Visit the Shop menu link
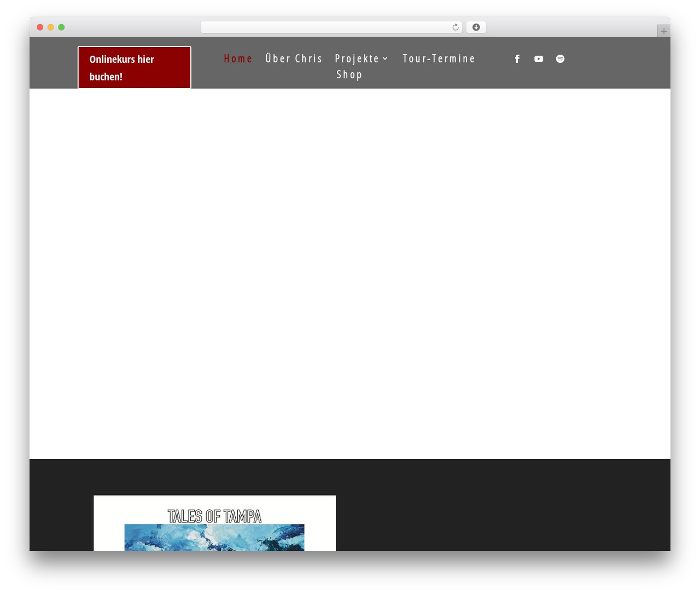This screenshot has width=700, height=593. [x=349, y=74]
